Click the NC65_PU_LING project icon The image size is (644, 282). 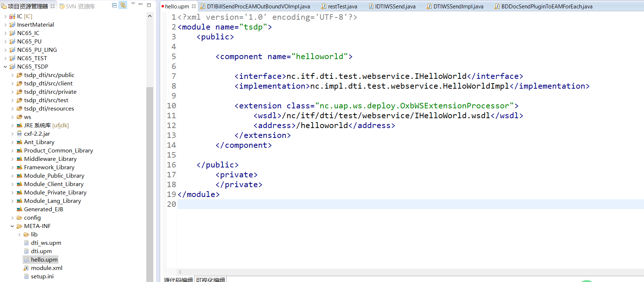[12, 50]
